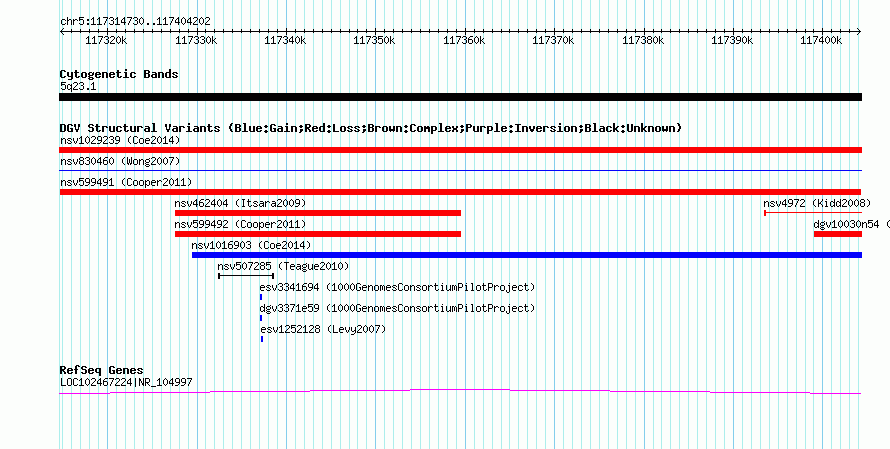The image size is (890, 449).
Task: Open the nsv507285 (Teague2010) label
Action: 283,266
